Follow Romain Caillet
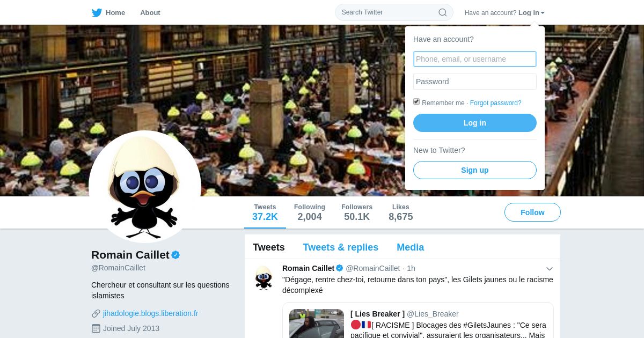 point(532,212)
